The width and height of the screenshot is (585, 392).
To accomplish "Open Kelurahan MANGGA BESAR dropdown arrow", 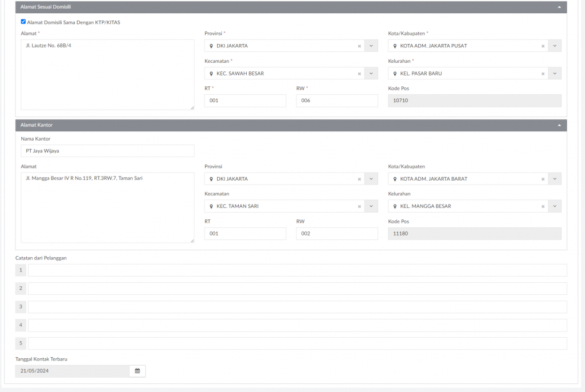I will (x=555, y=206).
